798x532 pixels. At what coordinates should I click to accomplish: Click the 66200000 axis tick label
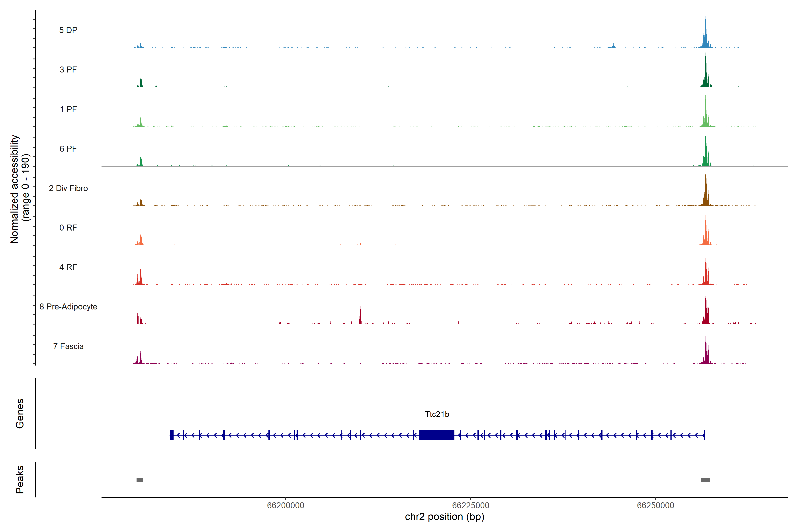click(286, 506)
